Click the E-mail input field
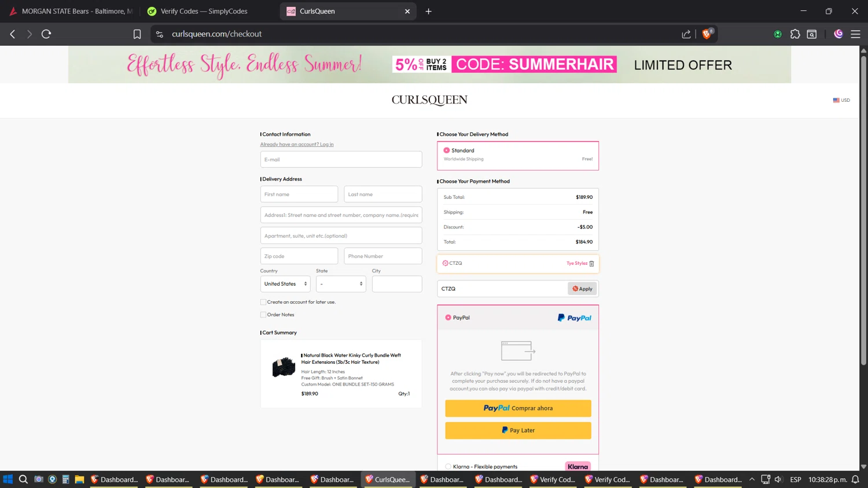Image resolution: width=868 pixels, height=488 pixels. pos(341,160)
